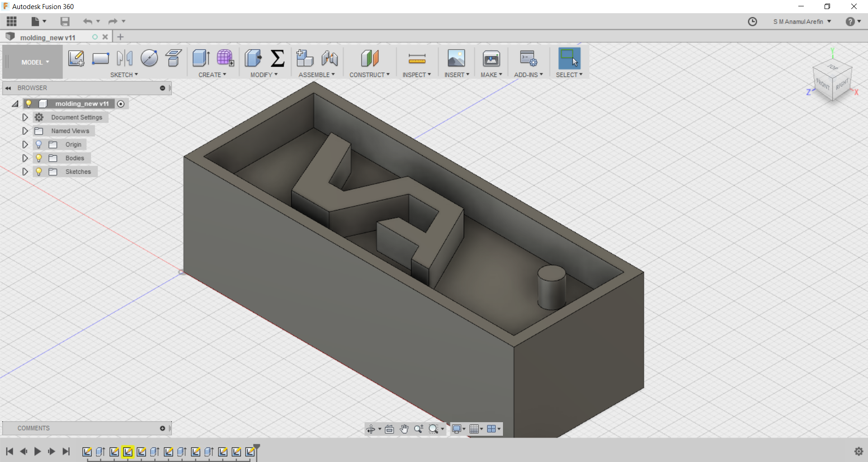This screenshot has width=868, height=462.
Task: Activate the Select tool icon
Action: (569, 58)
